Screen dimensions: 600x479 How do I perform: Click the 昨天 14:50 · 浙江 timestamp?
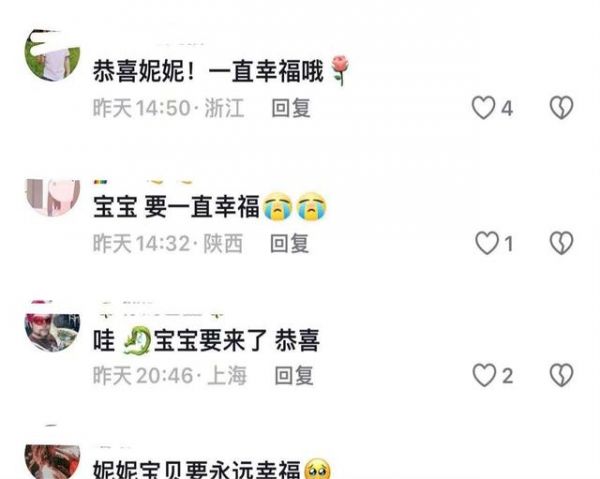click(168, 108)
